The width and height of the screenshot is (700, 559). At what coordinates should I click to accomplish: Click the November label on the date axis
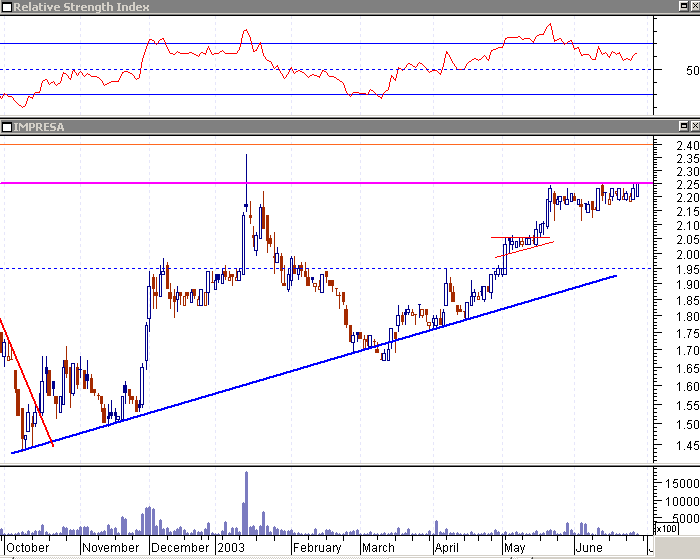pyautogui.click(x=110, y=547)
